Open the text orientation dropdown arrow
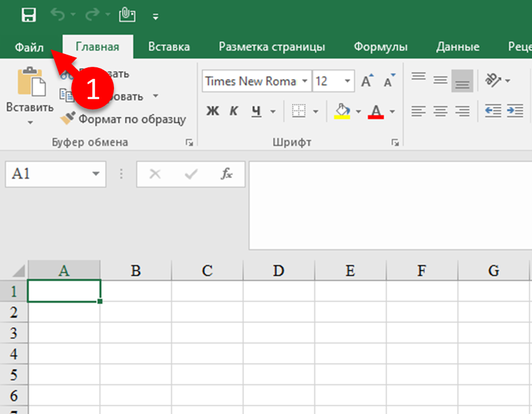Screen dimensions: 532x414 pos(508,81)
